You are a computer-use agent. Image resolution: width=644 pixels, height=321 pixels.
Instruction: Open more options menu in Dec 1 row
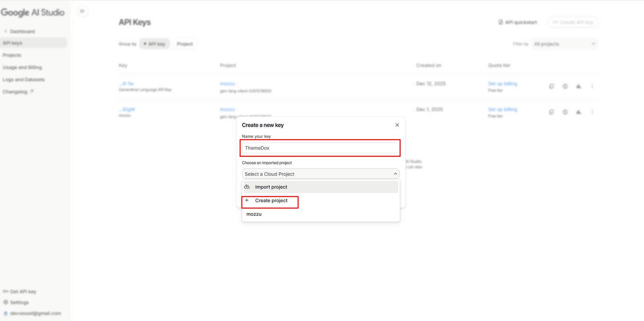point(592,112)
